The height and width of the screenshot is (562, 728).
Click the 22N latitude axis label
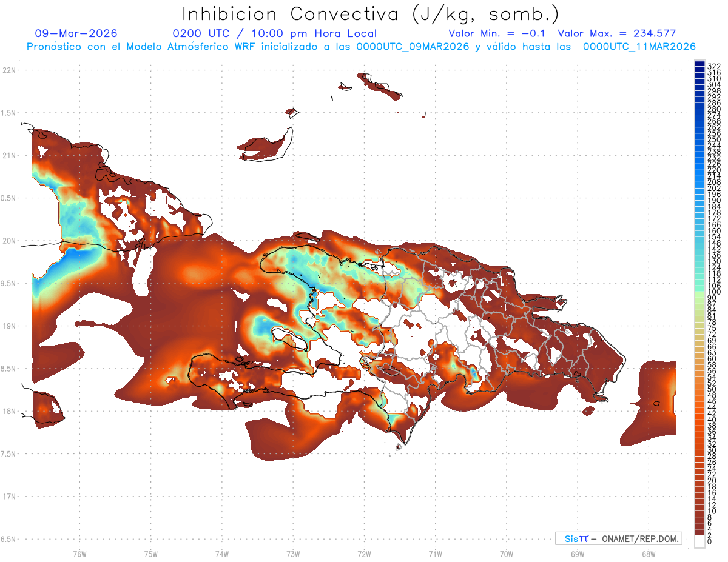point(9,70)
